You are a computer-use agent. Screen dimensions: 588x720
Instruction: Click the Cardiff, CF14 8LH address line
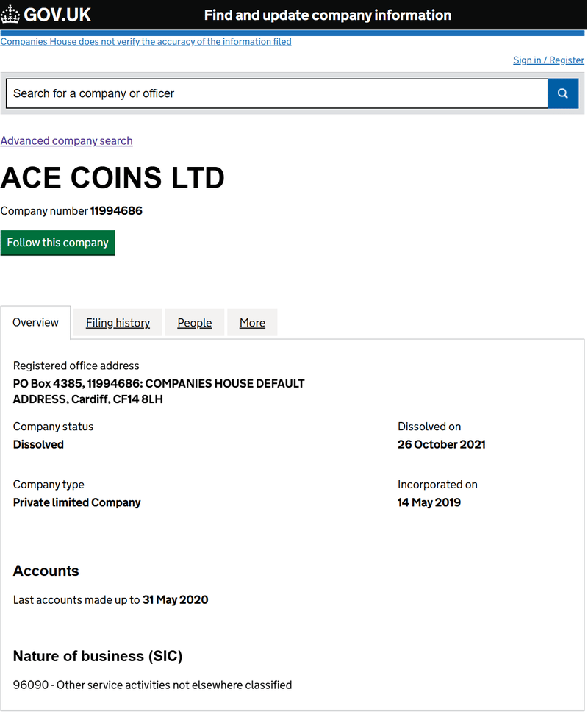pyautogui.click(x=88, y=399)
